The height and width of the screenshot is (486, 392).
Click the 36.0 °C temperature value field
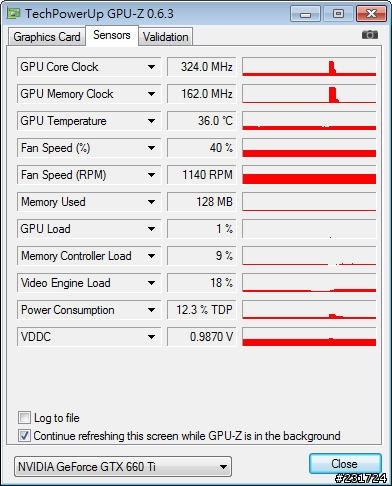[201, 121]
